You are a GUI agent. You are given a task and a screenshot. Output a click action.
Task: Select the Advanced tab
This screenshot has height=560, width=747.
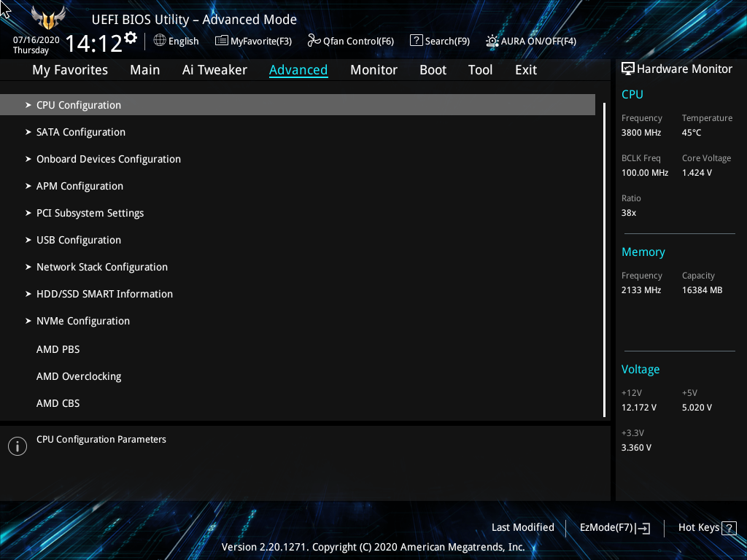tap(298, 70)
